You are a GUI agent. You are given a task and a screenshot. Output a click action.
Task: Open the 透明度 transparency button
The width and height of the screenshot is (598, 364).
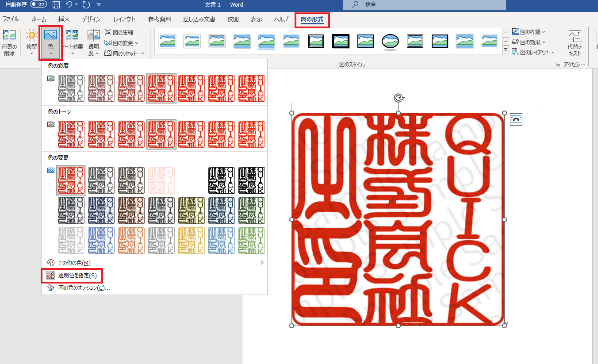[x=93, y=43]
